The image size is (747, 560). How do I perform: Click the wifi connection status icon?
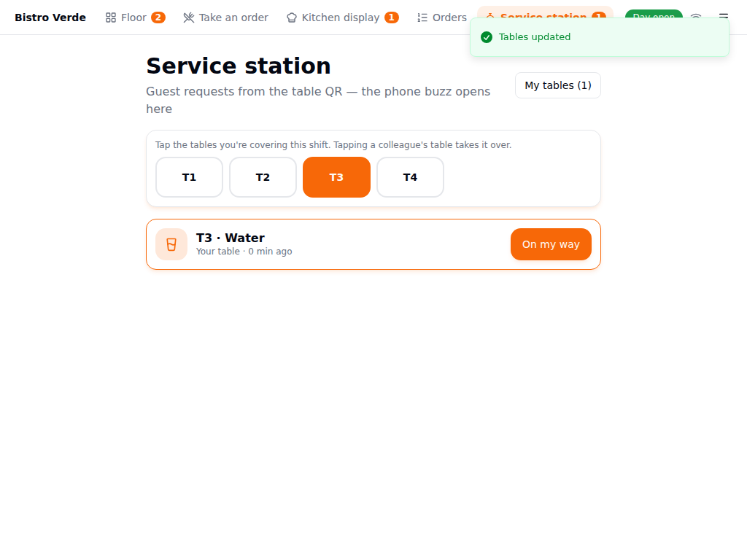(x=696, y=15)
